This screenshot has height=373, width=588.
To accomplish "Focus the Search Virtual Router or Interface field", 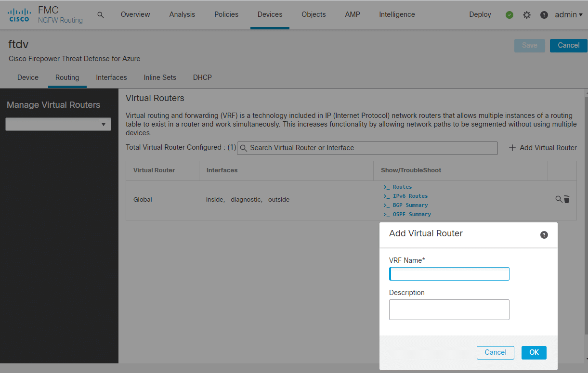I will tap(367, 148).
